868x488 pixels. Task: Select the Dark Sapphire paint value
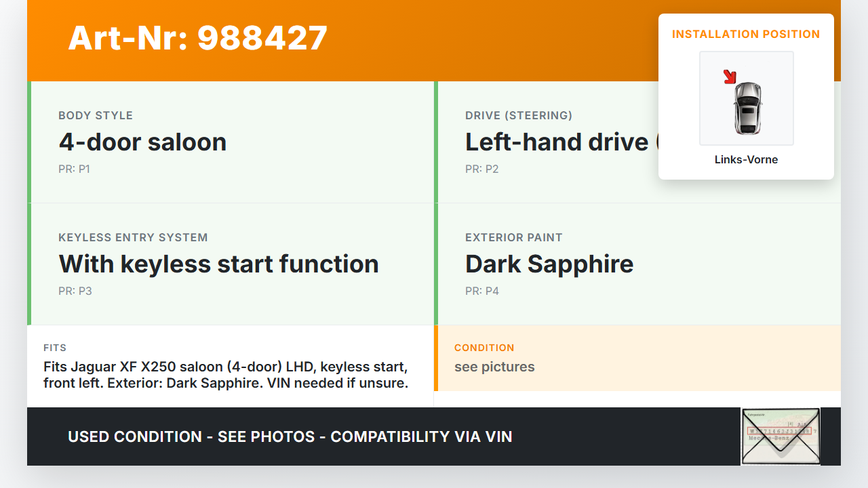[549, 264]
